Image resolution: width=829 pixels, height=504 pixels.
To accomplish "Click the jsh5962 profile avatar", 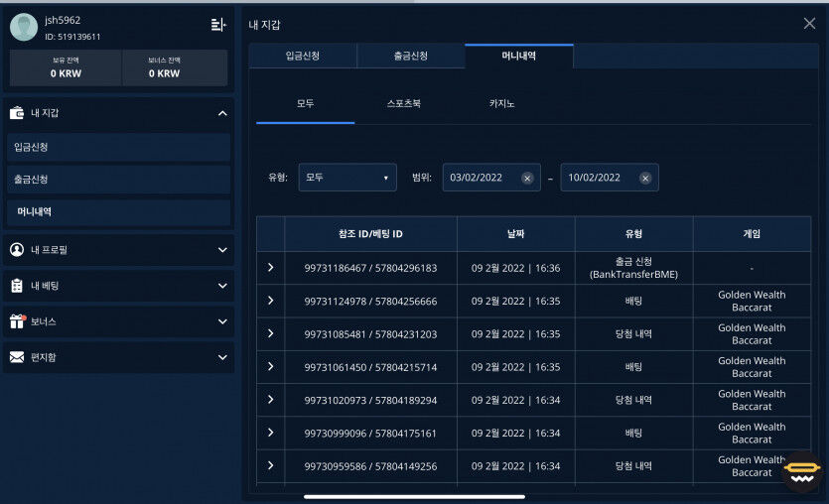I will point(24,27).
